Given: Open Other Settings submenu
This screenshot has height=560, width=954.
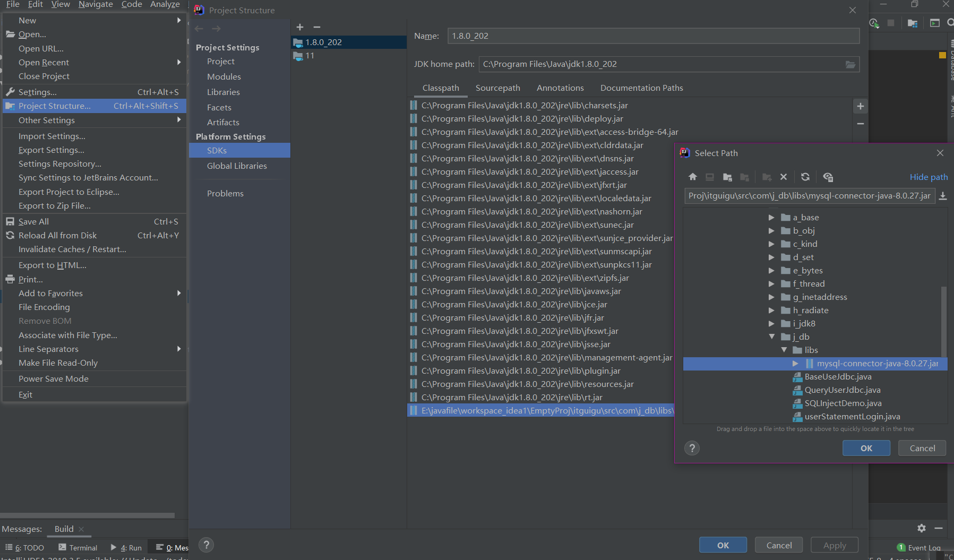Looking at the screenshot, I should [94, 120].
